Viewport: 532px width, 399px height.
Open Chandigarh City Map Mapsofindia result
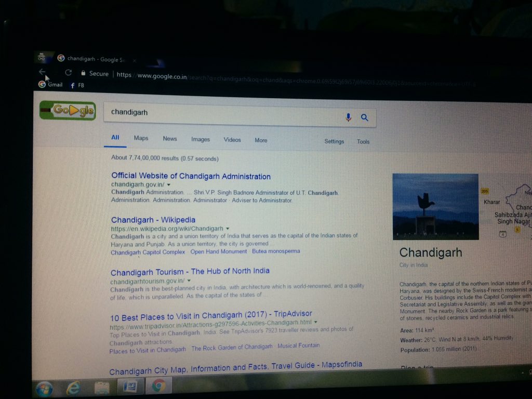[x=235, y=368]
